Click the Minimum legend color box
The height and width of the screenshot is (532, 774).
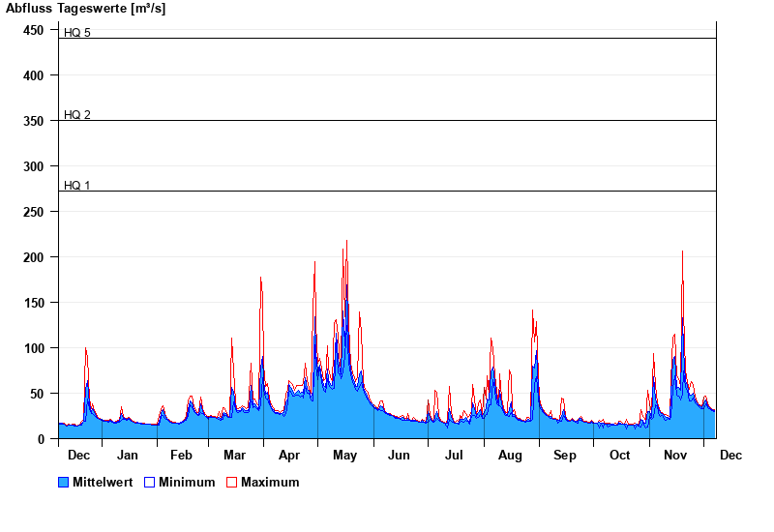click(x=149, y=483)
